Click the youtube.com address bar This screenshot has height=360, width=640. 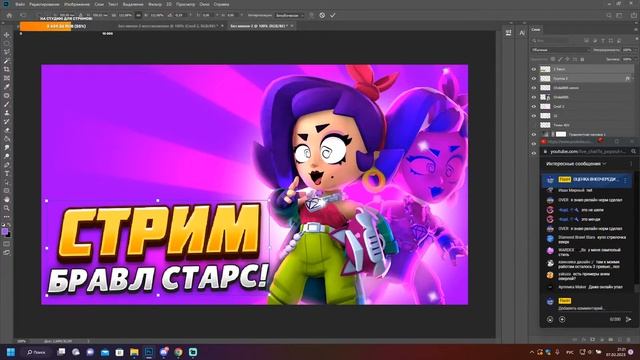pos(587,151)
